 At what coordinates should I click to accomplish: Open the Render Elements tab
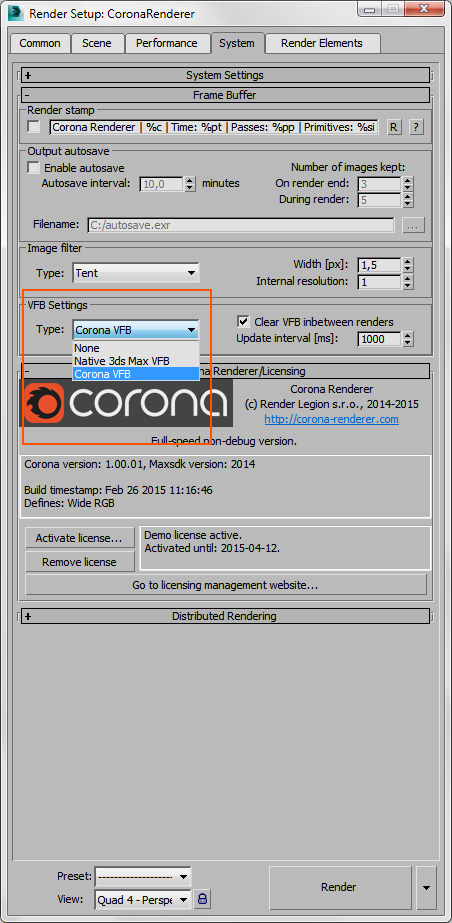(x=322, y=44)
